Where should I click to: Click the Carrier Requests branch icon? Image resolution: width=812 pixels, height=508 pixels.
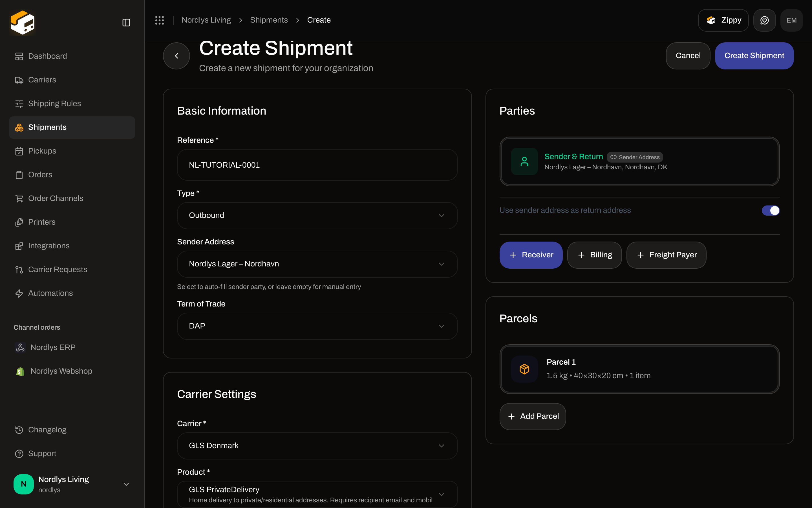pos(19,270)
